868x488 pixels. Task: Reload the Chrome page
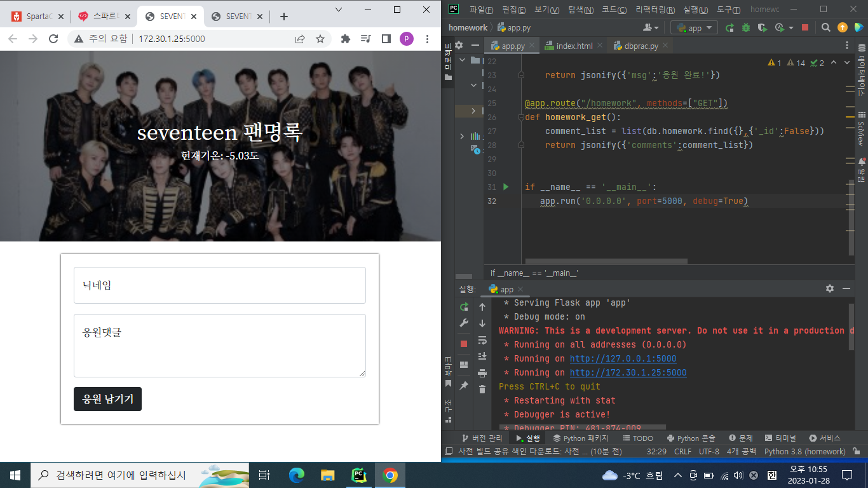point(53,39)
